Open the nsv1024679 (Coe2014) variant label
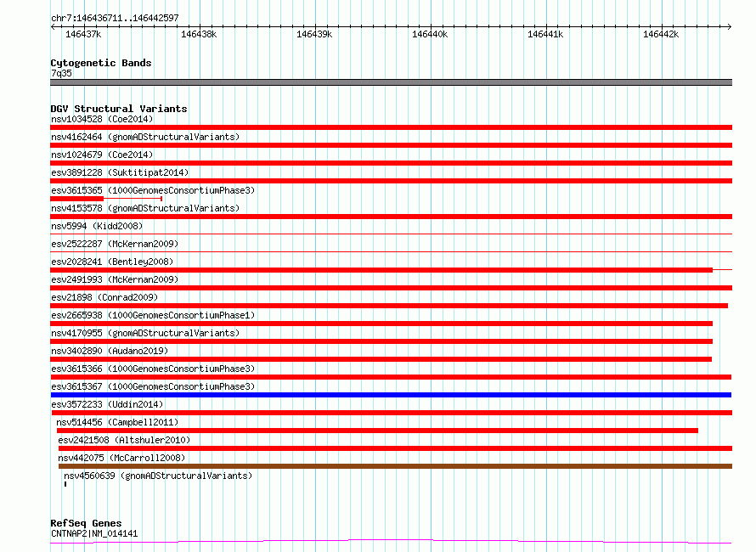 pyautogui.click(x=102, y=155)
